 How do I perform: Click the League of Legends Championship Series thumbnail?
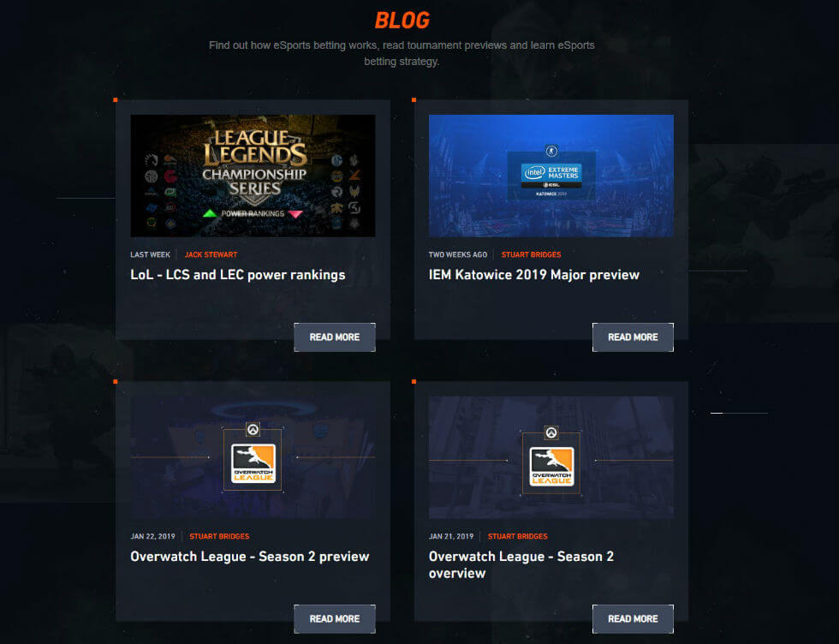[253, 176]
